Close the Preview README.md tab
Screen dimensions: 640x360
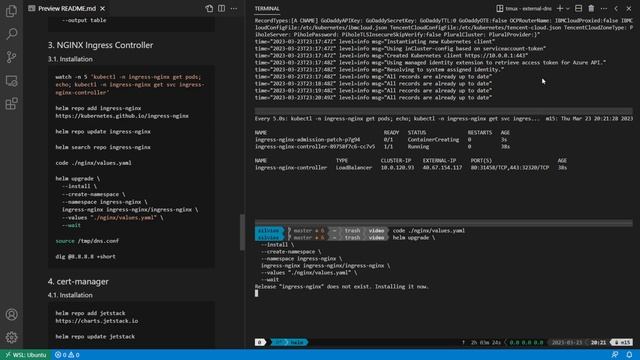[x=102, y=8]
